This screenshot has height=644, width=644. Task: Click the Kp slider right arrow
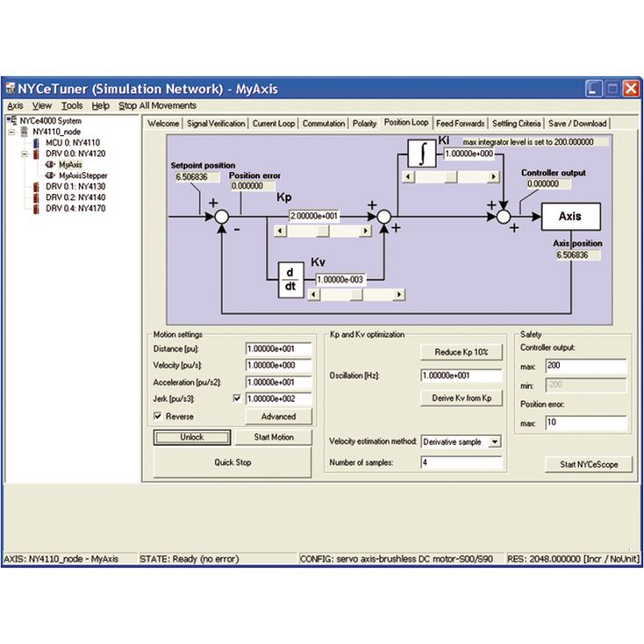[365, 232]
